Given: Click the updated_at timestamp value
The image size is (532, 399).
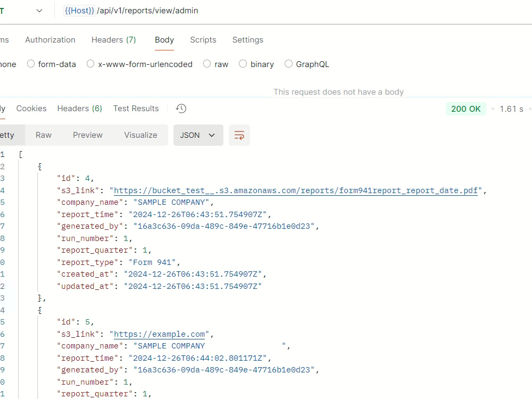Looking at the screenshot, I should point(193,286).
